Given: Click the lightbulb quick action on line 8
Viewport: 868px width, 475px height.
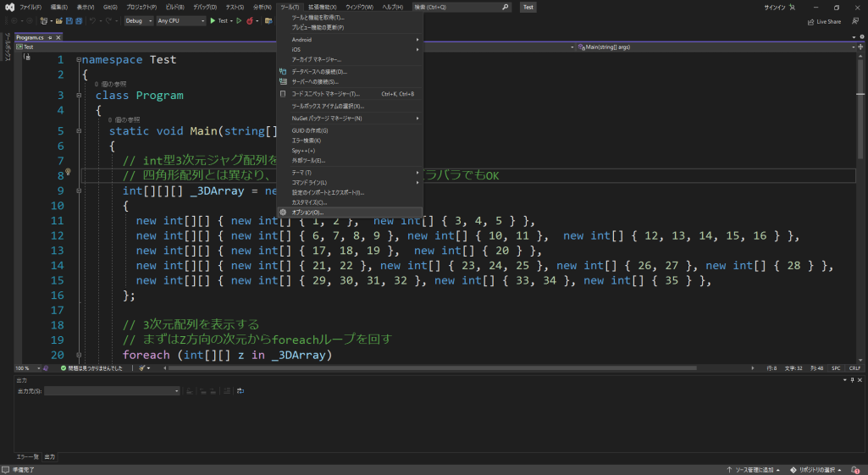Looking at the screenshot, I should (x=68, y=172).
